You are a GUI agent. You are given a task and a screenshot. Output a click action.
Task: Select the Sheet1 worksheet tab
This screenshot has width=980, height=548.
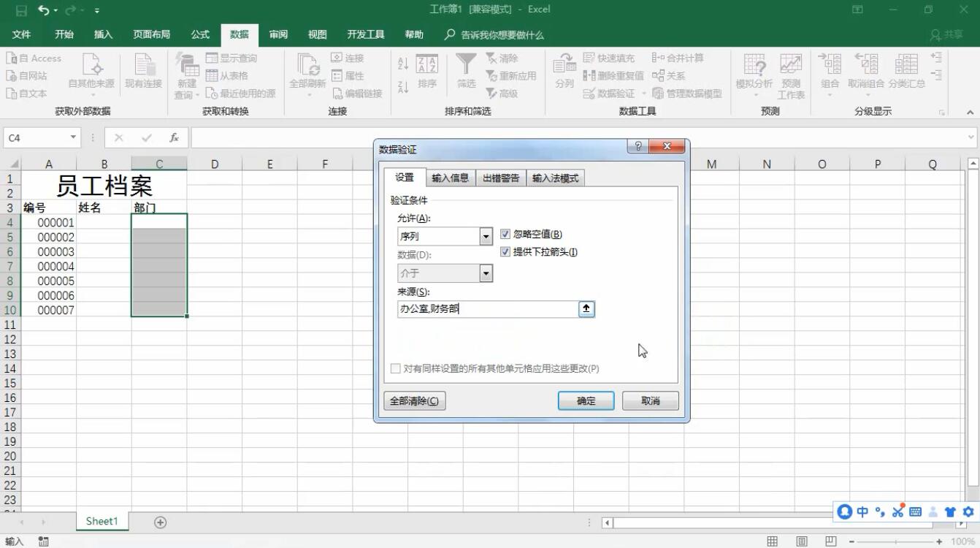tap(102, 521)
